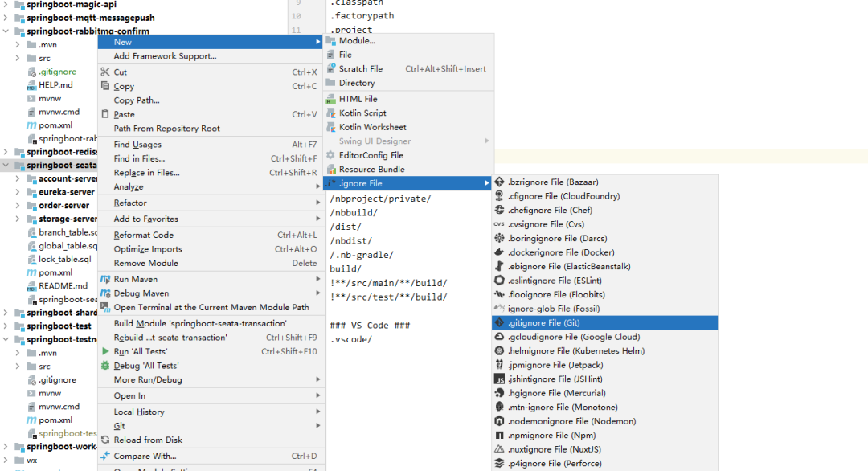The width and height of the screenshot is (868, 471).
Task: Choose Scratch File in New submenu
Action: point(408,68)
